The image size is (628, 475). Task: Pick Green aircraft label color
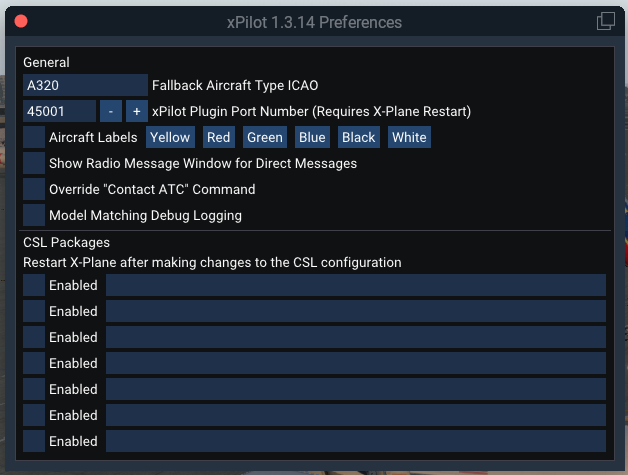[x=265, y=137]
